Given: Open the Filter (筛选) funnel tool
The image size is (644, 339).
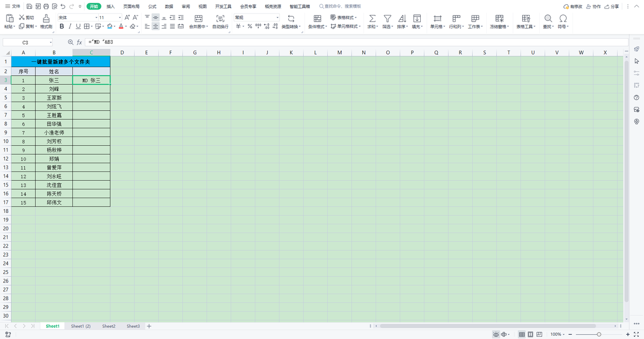Looking at the screenshot, I should point(387,18).
